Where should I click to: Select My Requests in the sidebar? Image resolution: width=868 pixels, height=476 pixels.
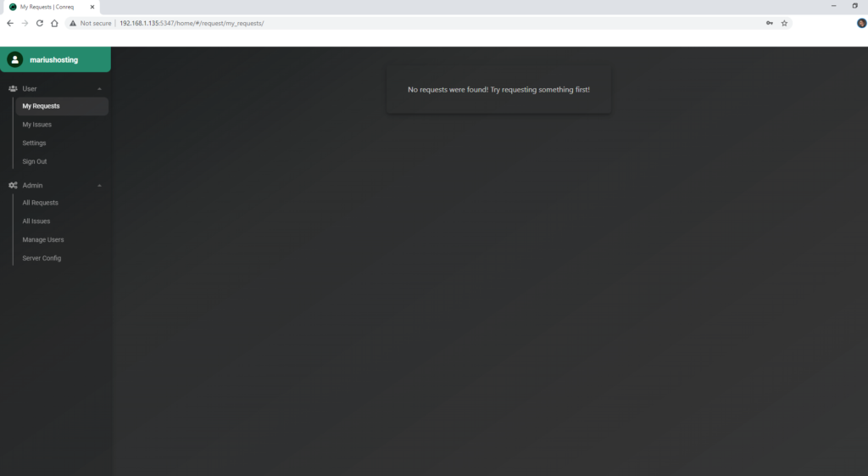tap(41, 106)
